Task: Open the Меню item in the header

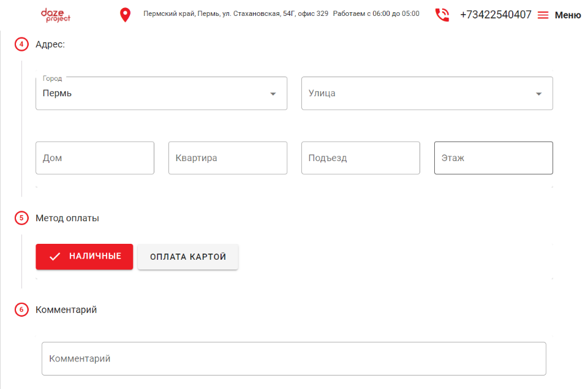Action: pos(568,15)
